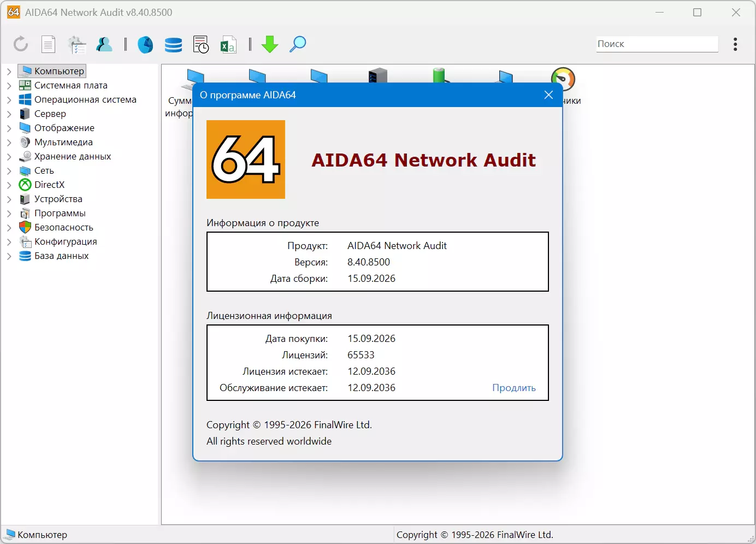The height and width of the screenshot is (544, 756).
Task: Expand the Компьютер tree node
Action: pyautogui.click(x=9, y=71)
